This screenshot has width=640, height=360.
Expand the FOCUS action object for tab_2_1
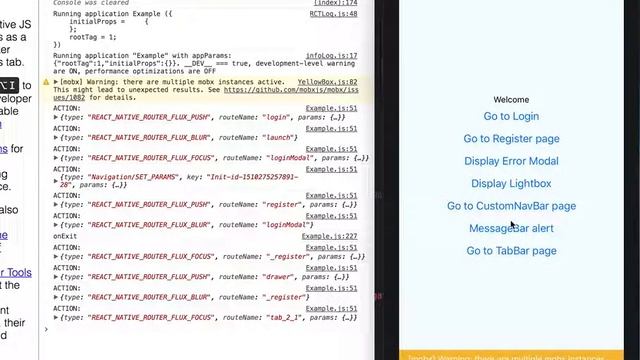tap(56, 318)
